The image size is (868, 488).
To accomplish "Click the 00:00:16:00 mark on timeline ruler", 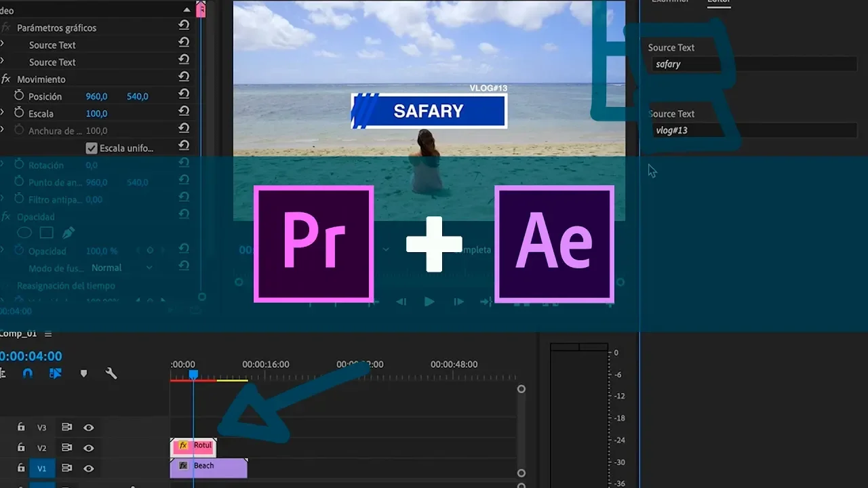I will pos(266,364).
